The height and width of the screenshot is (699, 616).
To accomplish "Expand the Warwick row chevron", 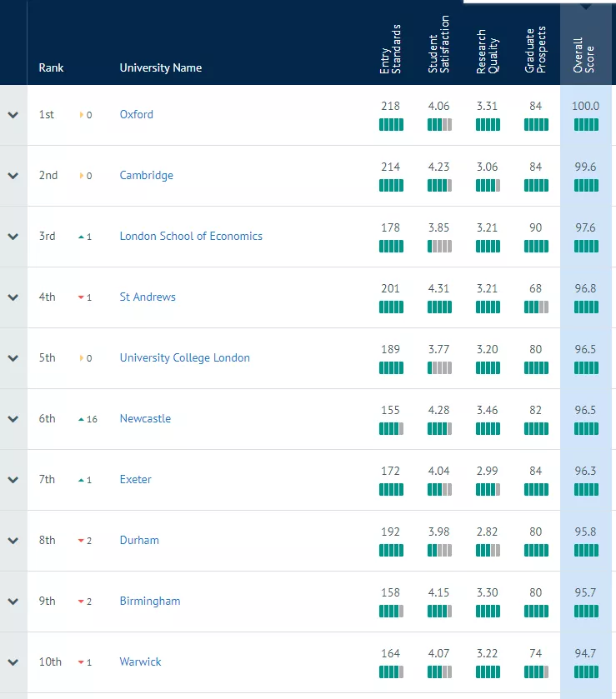I will point(13,662).
